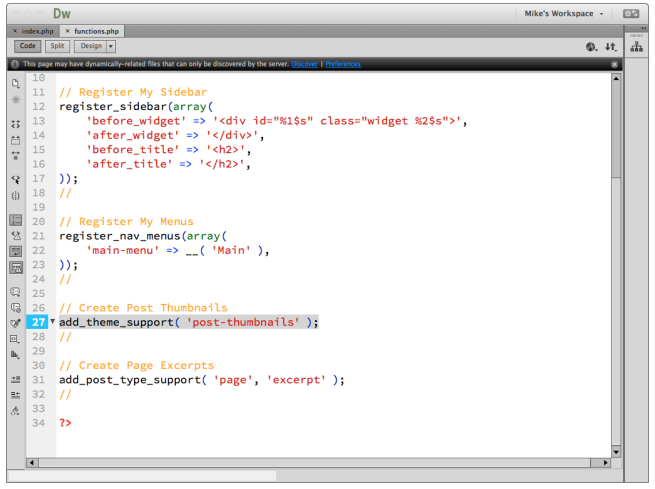The image size is (655, 489).
Task: Click horizontal scrollbar left arrow
Action: pyautogui.click(x=33, y=462)
